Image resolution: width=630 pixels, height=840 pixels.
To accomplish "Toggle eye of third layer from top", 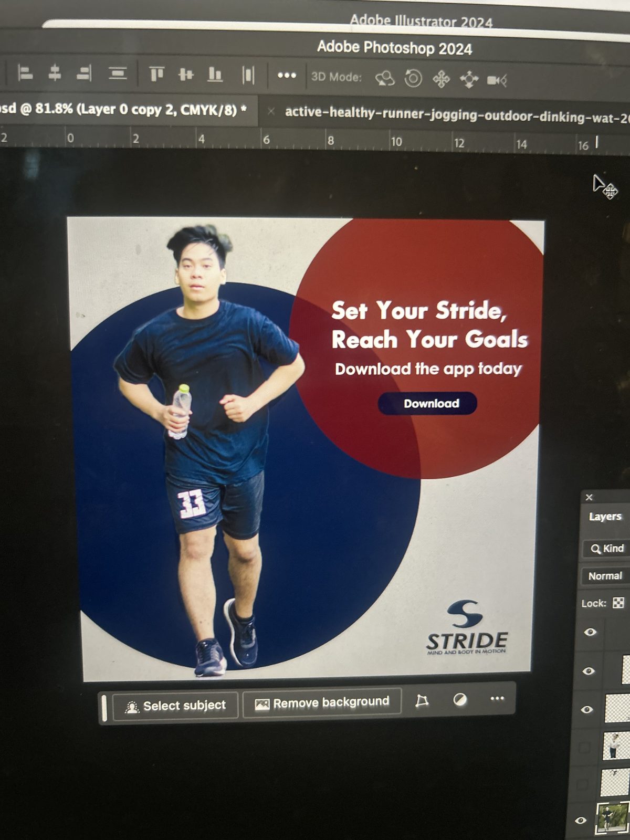I will (587, 709).
